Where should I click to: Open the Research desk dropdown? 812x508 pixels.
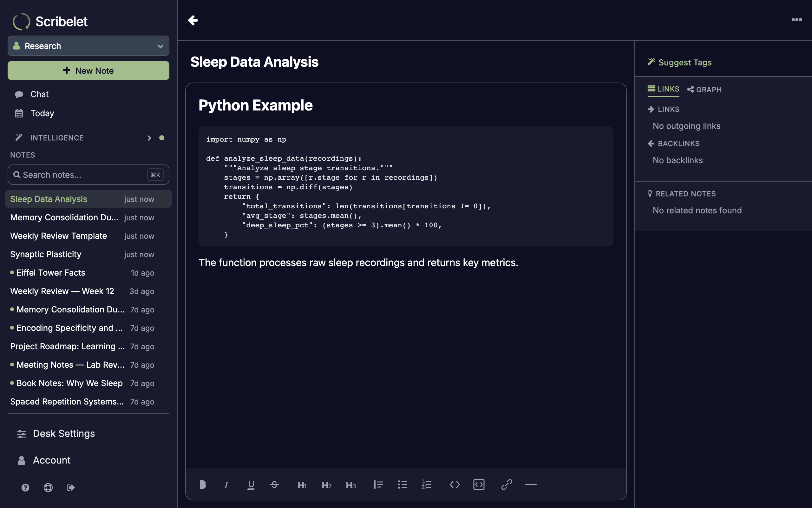(x=88, y=46)
